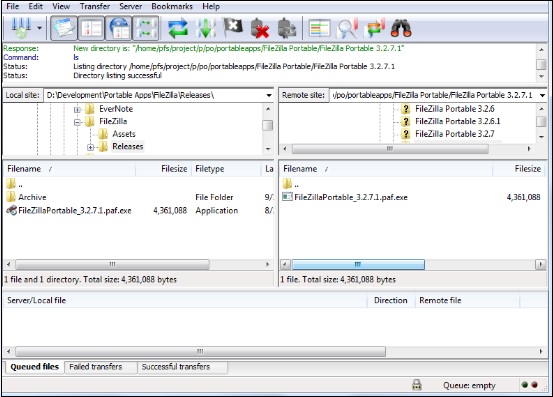This screenshot has width=553, height=397.
Task: Reconnect to the last server
Action: 287,28
